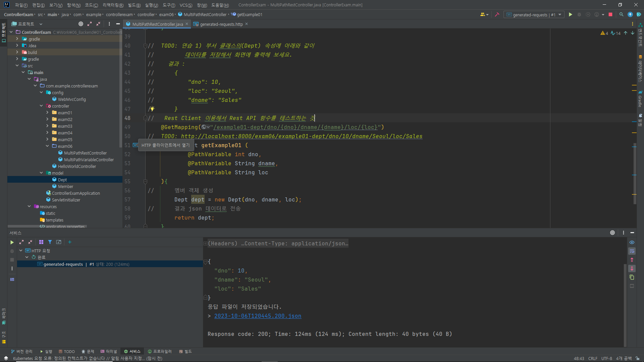The height and width of the screenshot is (362, 644).
Task: Toggle the eye view-settings icon in the response panel
Action: point(632,242)
